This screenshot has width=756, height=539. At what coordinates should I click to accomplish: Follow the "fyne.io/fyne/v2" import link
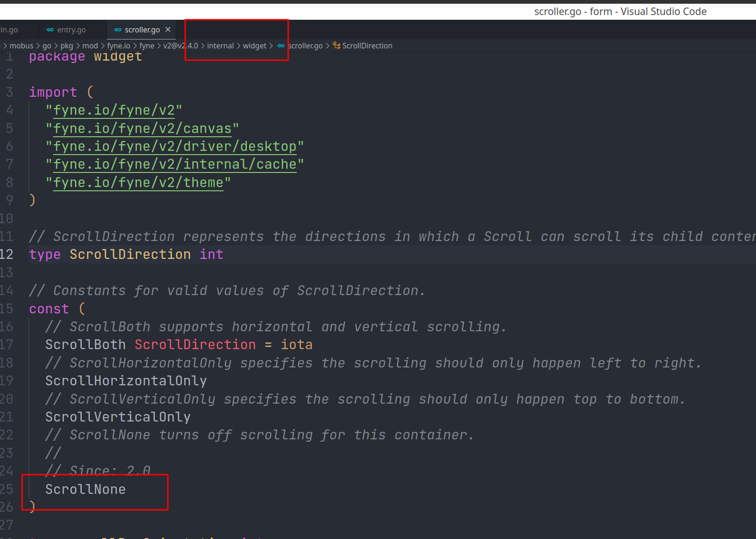coord(114,110)
